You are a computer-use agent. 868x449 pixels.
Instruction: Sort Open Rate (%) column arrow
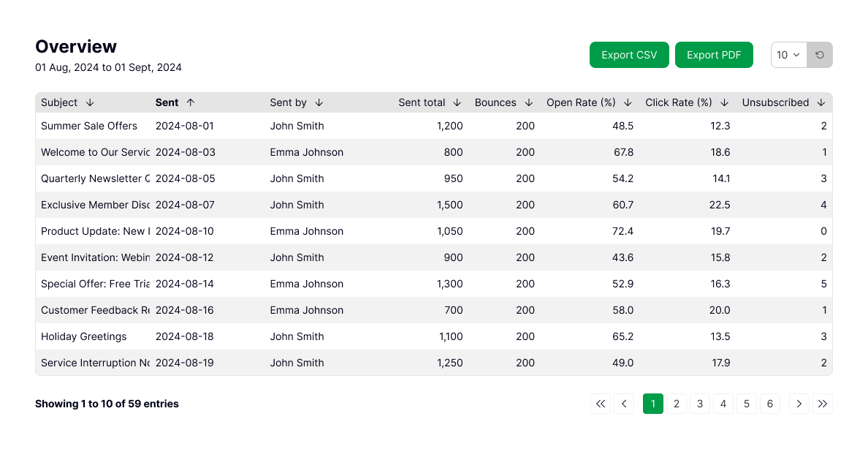click(x=628, y=103)
